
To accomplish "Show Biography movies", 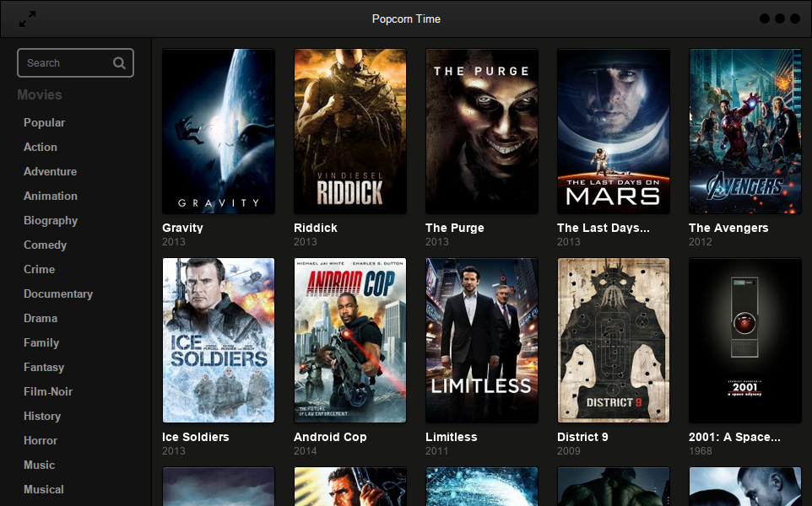I will (x=50, y=220).
